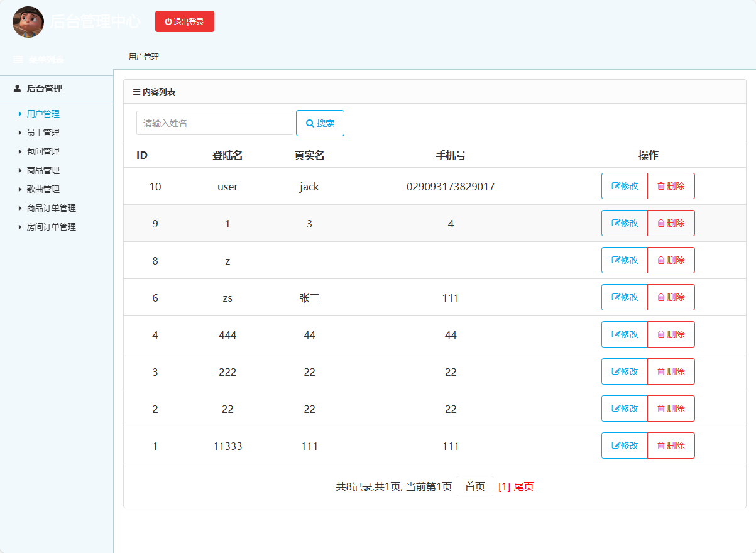Click the magnifier icon in the 搜索 button
The width and height of the screenshot is (756, 553).
click(x=310, y=123)
